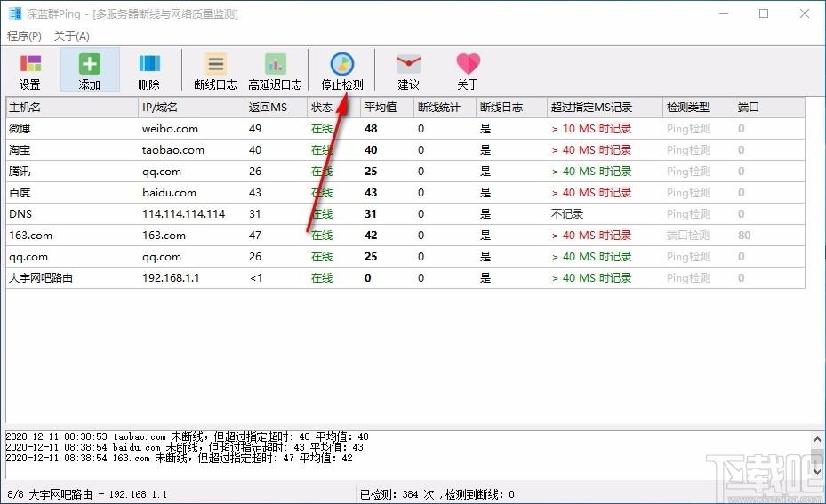Open the 设置 settings tool
Image resolution: width=826 pixels, height=504 pixels.
coord(30,70)
